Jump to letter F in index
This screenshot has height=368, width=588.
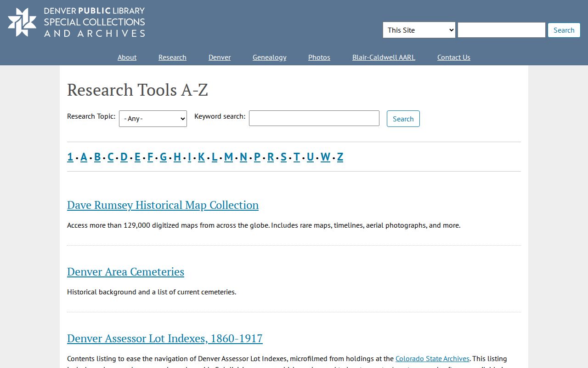coord(150,157)
